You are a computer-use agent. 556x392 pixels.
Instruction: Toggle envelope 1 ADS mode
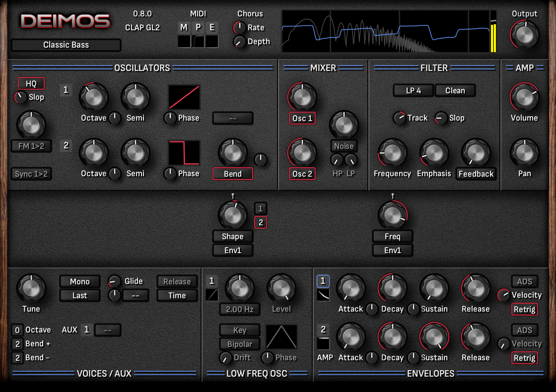[x=524, y=281]
